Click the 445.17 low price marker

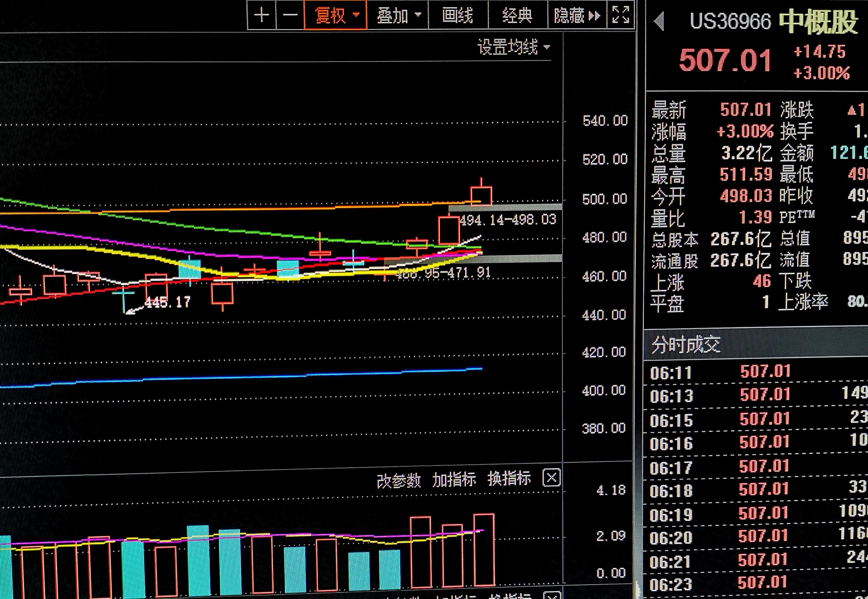pos(168,302)
